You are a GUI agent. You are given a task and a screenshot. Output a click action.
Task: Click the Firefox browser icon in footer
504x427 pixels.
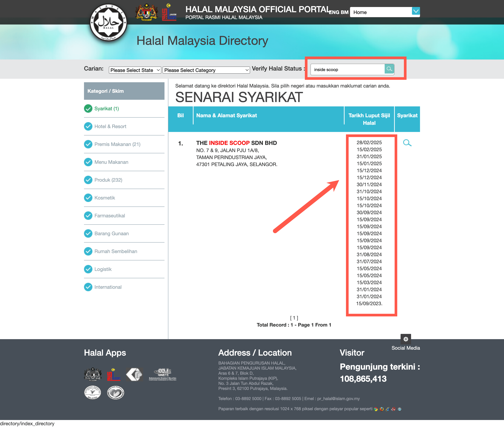click(381, 409)
